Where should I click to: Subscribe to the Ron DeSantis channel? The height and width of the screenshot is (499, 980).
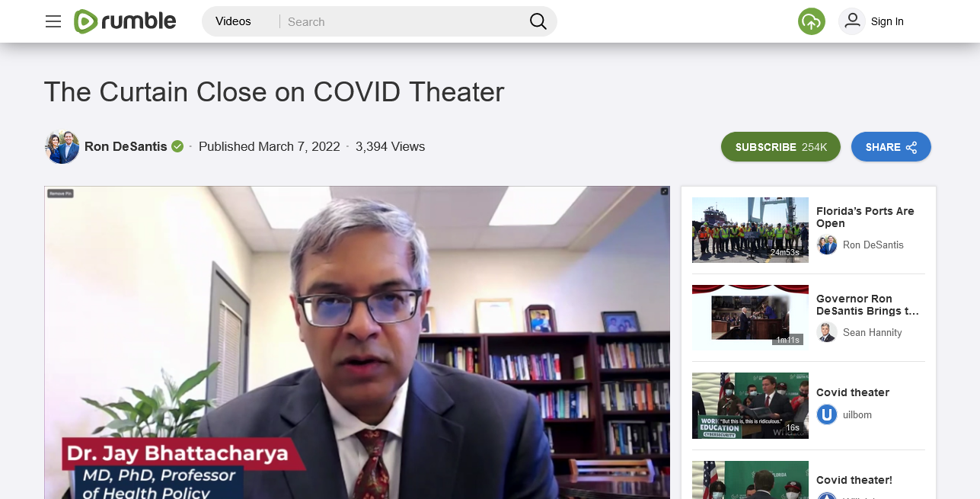780,147
